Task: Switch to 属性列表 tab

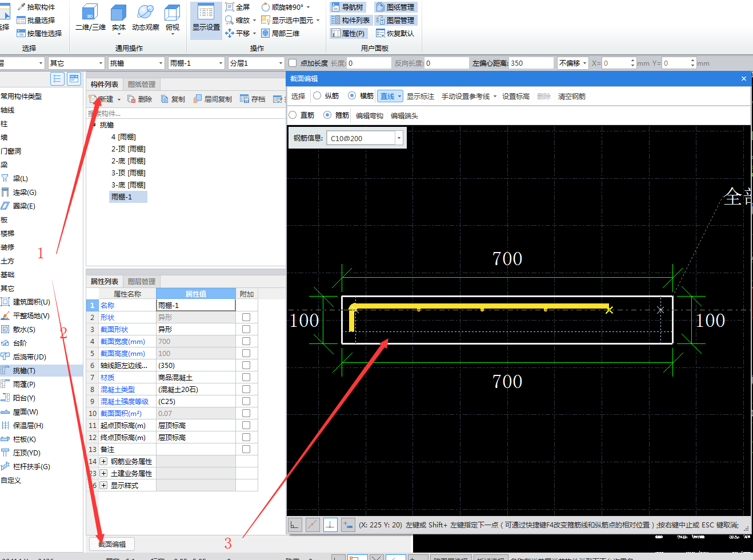Action: (105, 281)
